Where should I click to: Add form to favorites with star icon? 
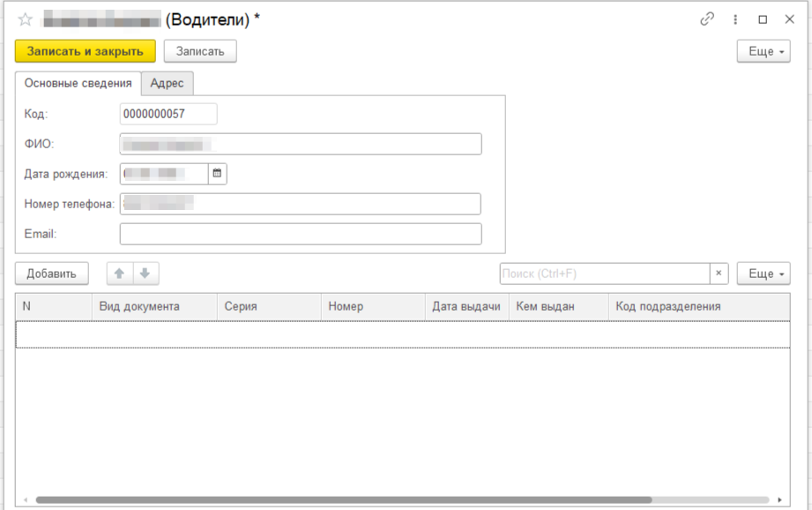(26, 19)
